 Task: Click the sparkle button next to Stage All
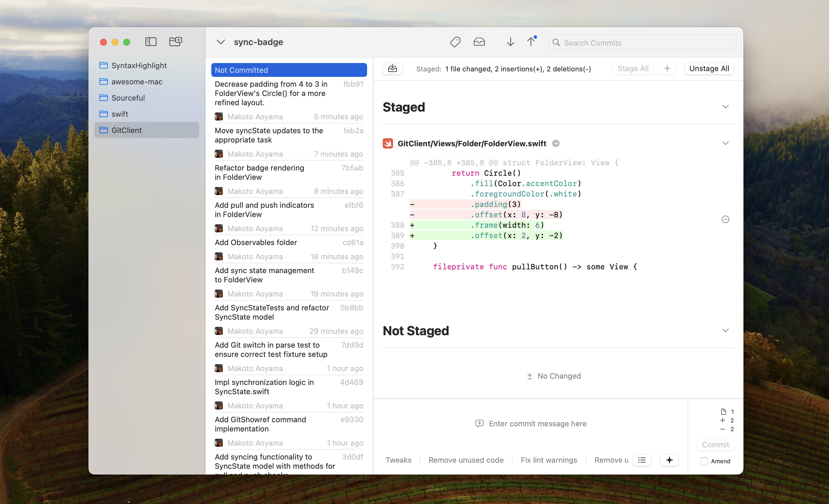tap(667, 69)
